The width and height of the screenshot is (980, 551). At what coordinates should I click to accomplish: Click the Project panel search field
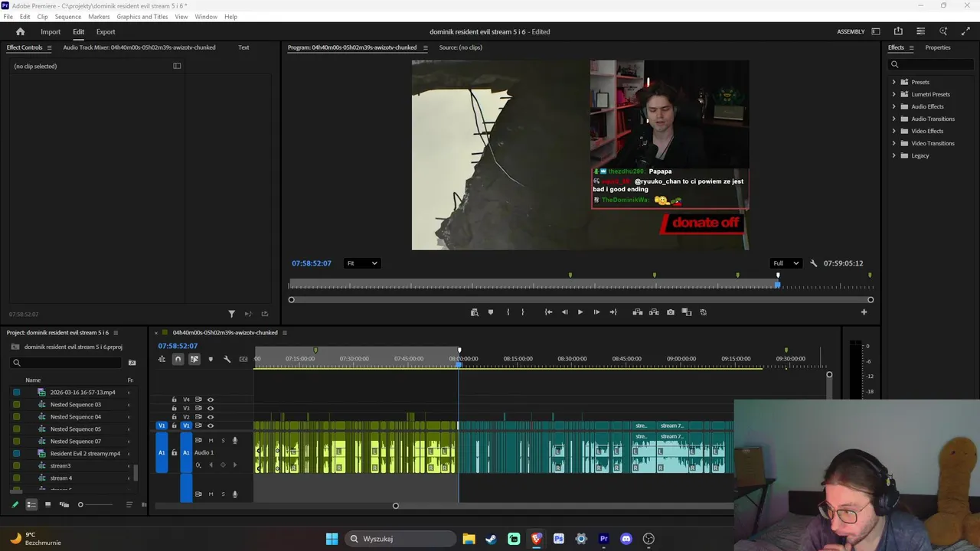coord(67,363)
